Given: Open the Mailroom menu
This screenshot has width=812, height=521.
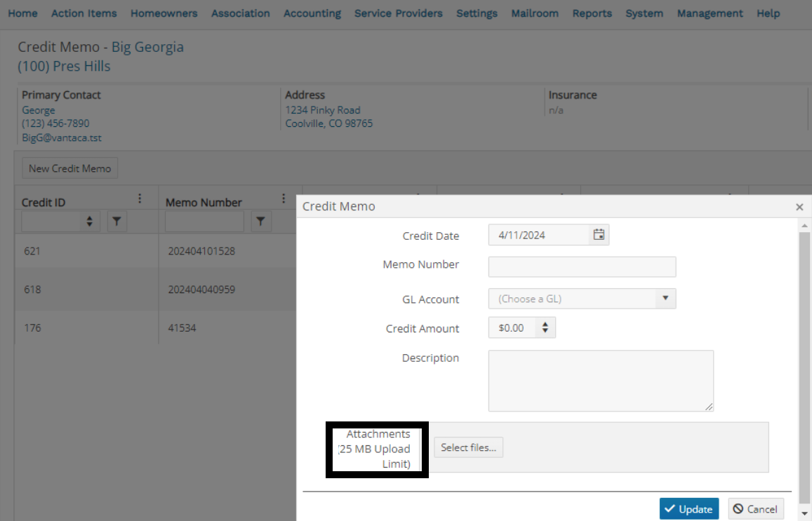Looking at the screenshot, I should (x=535, y=13).
